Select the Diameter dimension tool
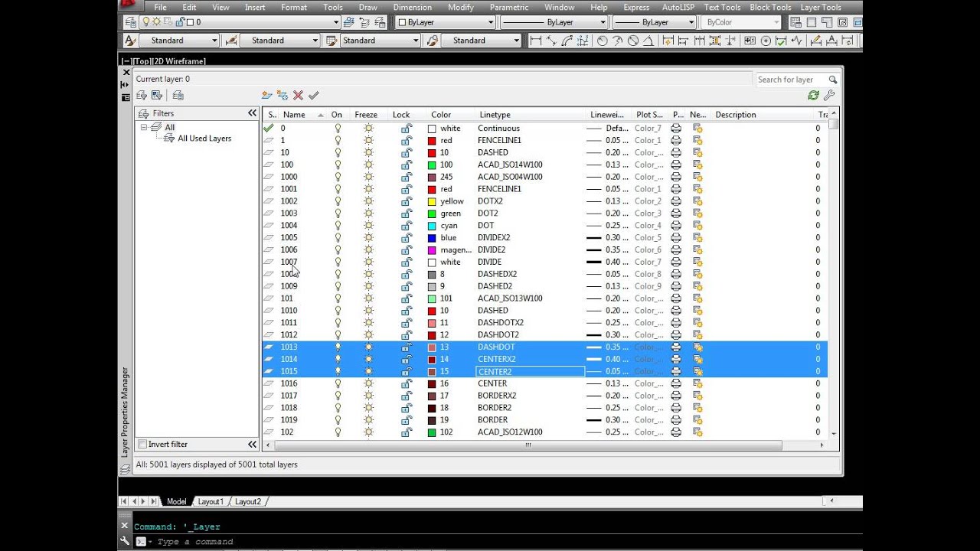Viewport: 980px width, 551px height. pyautogui.click(x=633, y=41)
